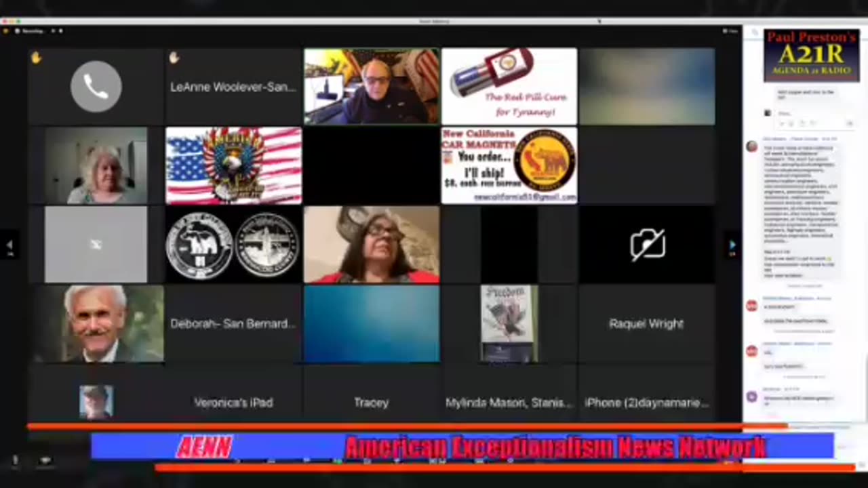Click the purple avatar on last chat message

(752, 397)
